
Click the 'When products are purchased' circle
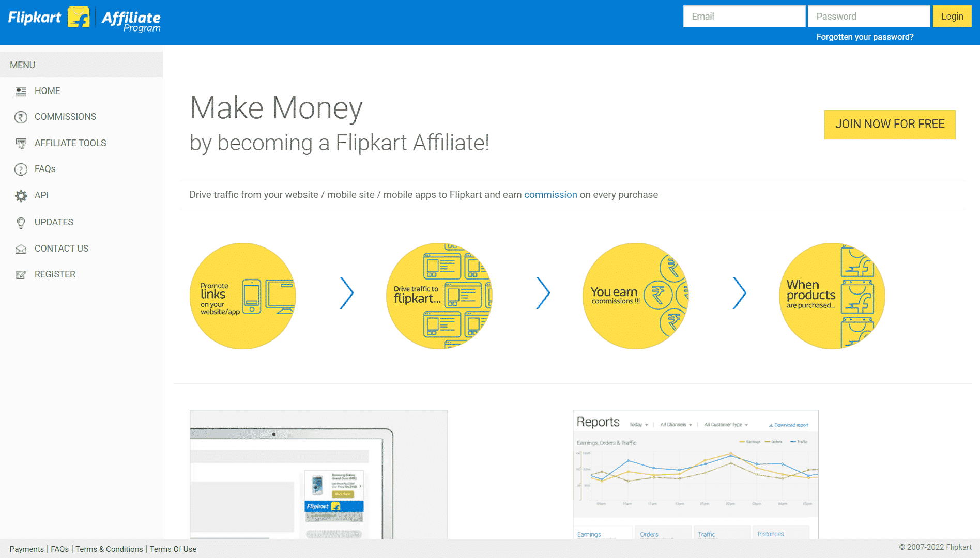832,296
